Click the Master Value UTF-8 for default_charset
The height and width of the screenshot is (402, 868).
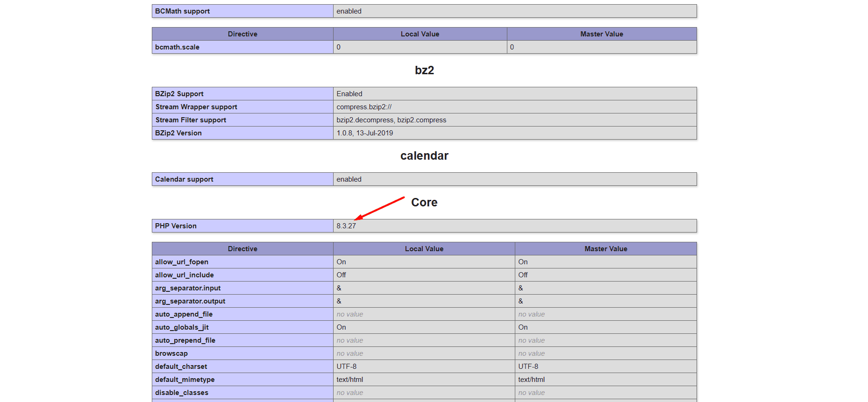[x=528, y=367]
